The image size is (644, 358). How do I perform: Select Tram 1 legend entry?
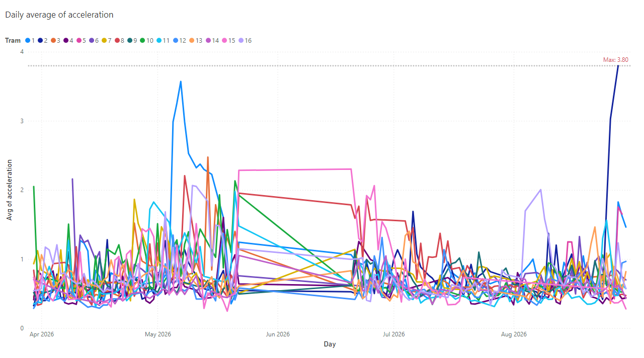pos(30,40)
